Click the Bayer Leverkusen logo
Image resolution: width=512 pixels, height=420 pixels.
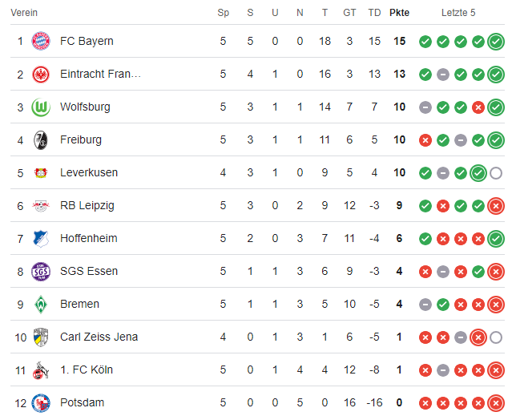click(x=41, y=172)
